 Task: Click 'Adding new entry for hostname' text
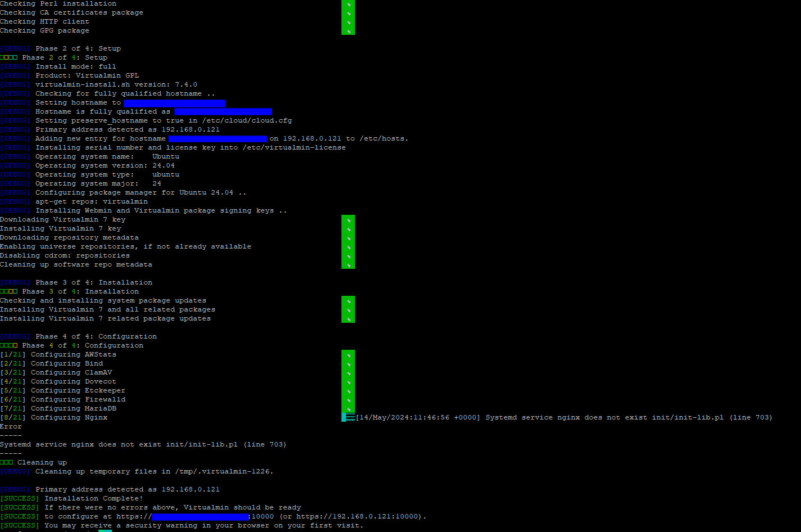click(101, 138)
